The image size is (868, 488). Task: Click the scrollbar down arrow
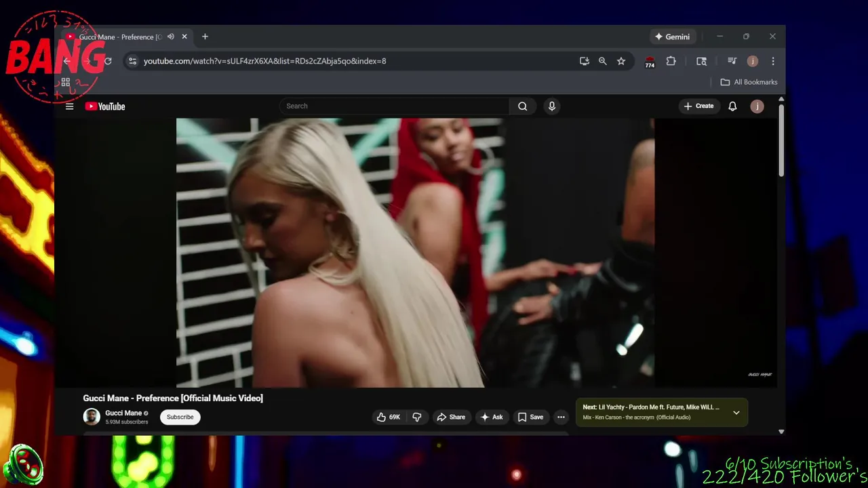tap(781, 431)
